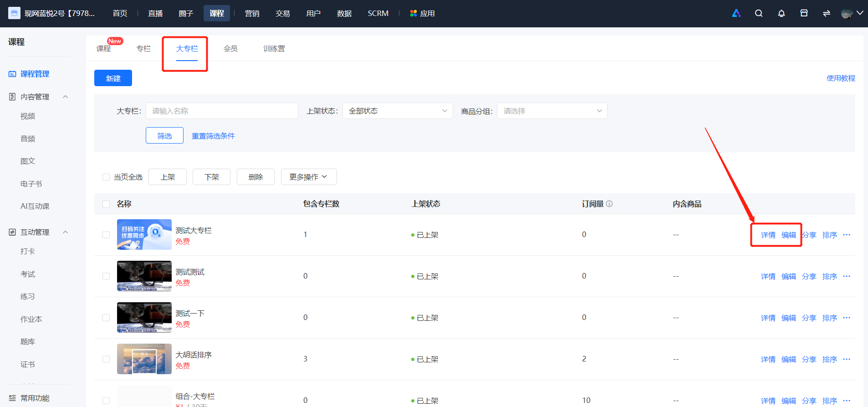
Task: Open the search magnifier icon
Action: pyautogui.click(x=759, y=13)
